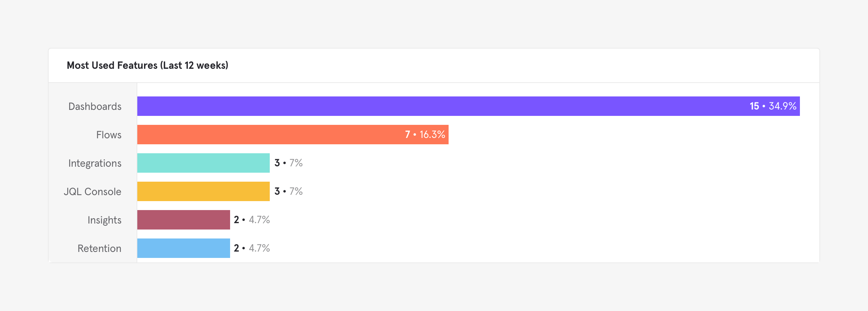868x311 pixels.
Task: Click the maroon Insights bar
Action: coord(183,220)
